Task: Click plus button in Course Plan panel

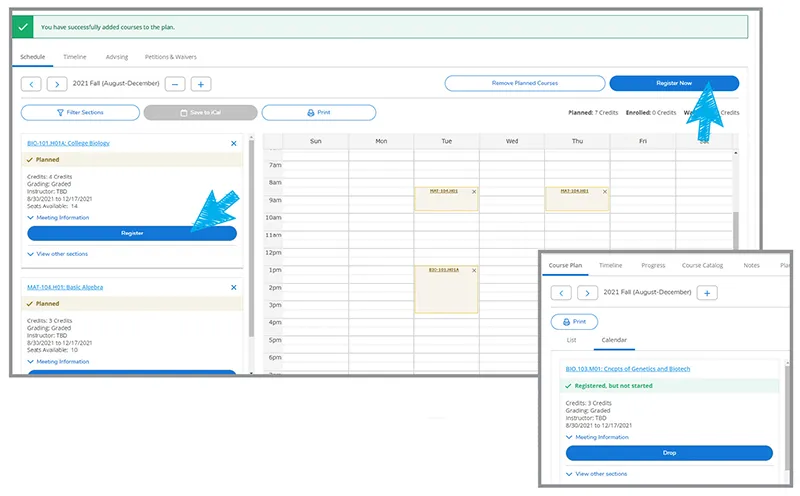Action: (707, 293)
